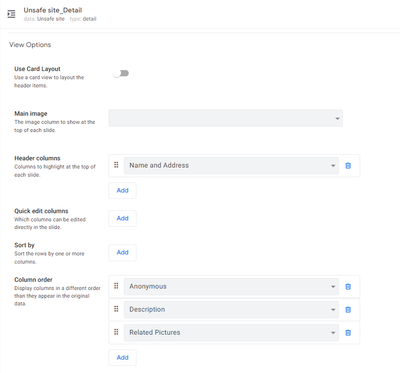Image resolution: width=400 pixels, height=373 pixels.
Task: Click the Quick edit columns label
Action: 41,211
